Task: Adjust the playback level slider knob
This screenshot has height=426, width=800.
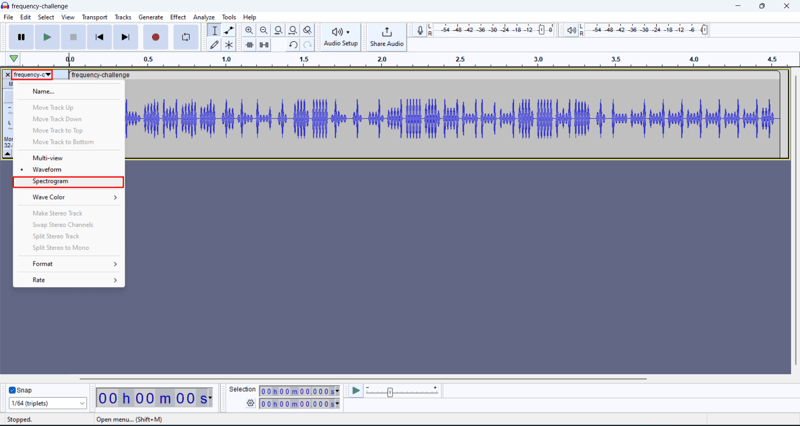Action: click(704, 30)
